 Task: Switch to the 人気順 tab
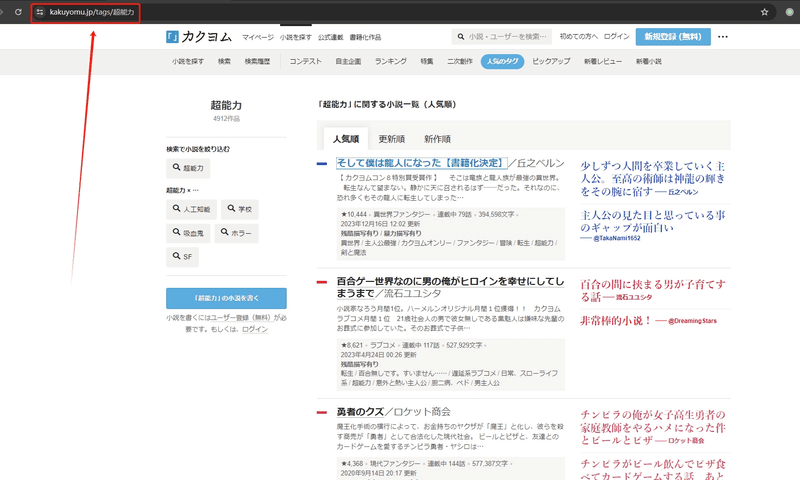(x=346, y=139)
